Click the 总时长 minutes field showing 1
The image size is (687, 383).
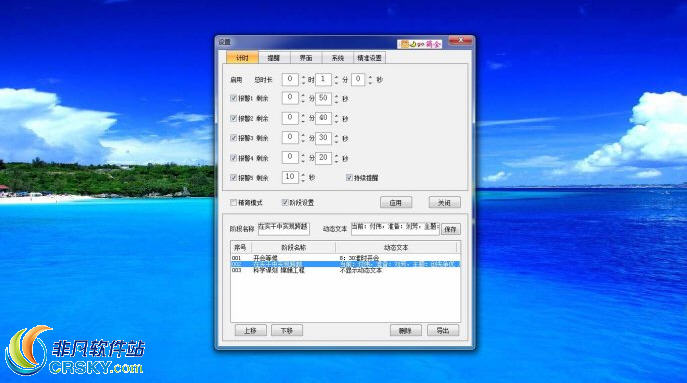tap(323, 79)
